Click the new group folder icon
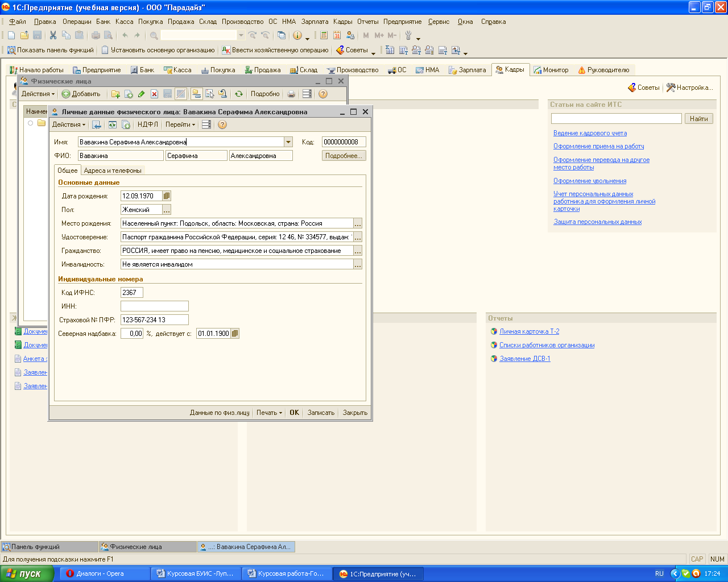 click(115, 94)
